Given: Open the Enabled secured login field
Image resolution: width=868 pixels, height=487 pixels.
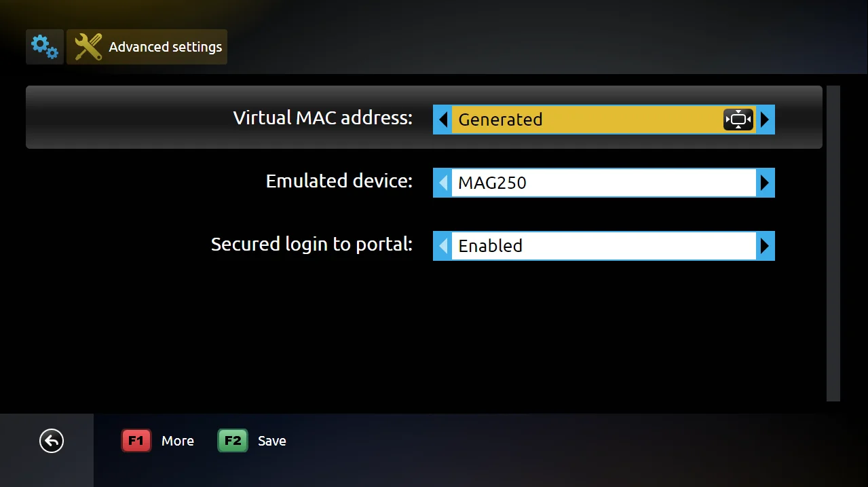Looking at the screenshot, I should click(x=604, y=246).
